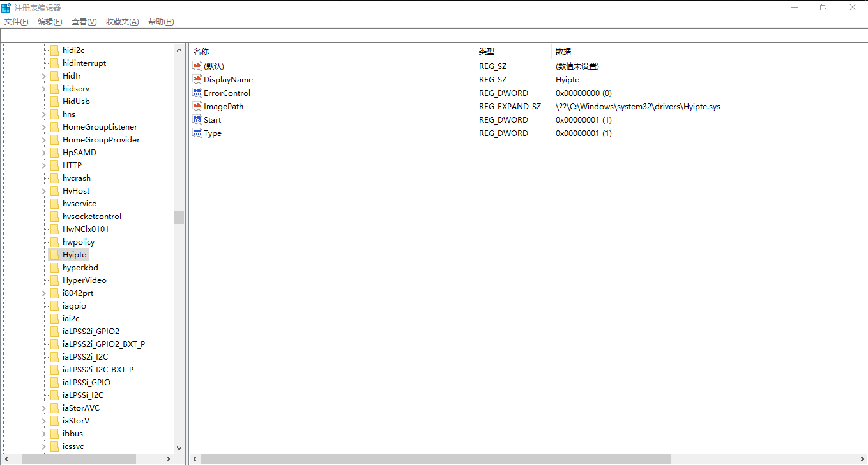This screenshot has width=868, height=465.
Task: Click the registry path address bar
Action: pyautogui.click(x=434, y=35)
